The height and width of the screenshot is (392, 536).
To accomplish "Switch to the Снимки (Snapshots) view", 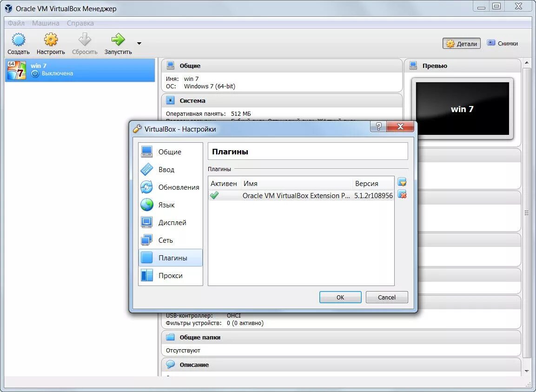I will click(502, 43).
